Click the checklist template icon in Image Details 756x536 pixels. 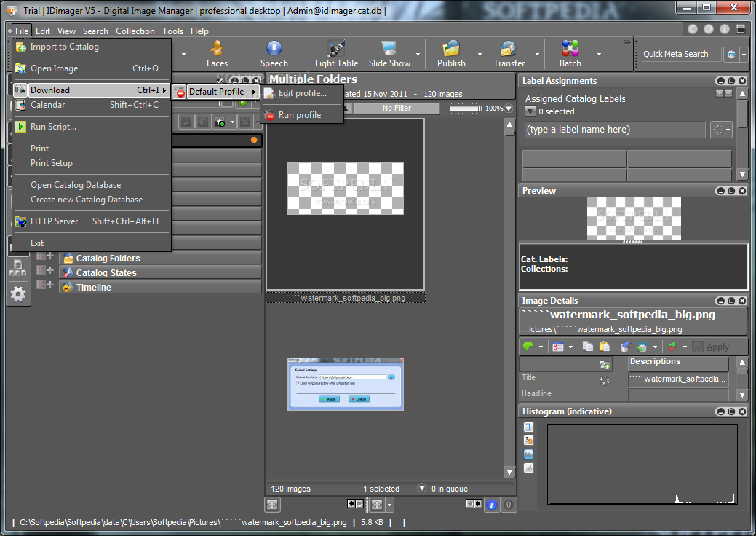point(558,347)
